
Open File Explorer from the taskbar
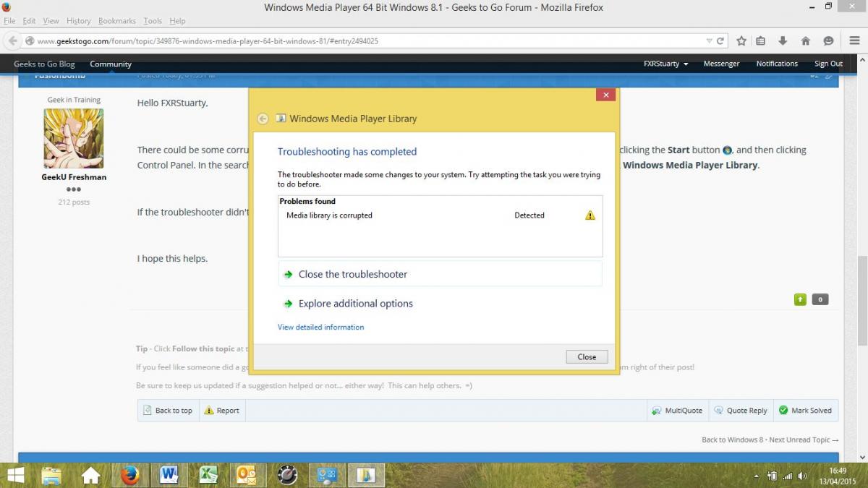point(51,475)
